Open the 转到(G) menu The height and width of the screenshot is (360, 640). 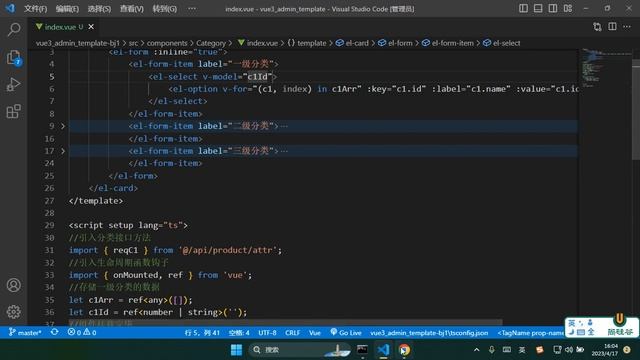click(164, 9)
